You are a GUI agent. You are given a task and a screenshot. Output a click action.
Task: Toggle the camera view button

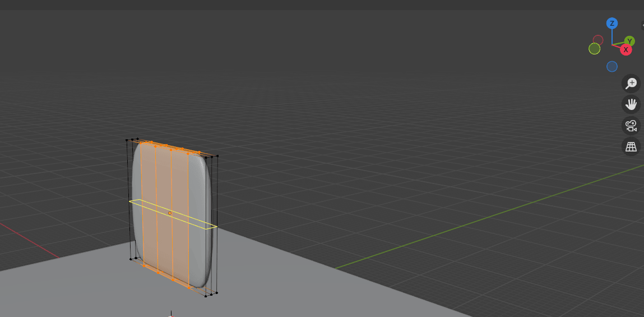pyautogui.click(x=632, y=126)
